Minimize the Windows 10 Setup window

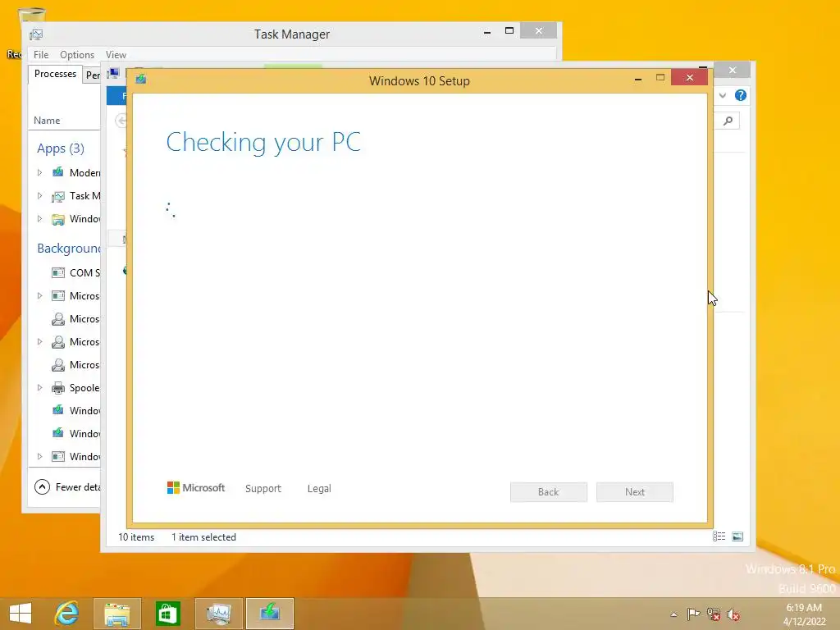click(x=638, y=79)
